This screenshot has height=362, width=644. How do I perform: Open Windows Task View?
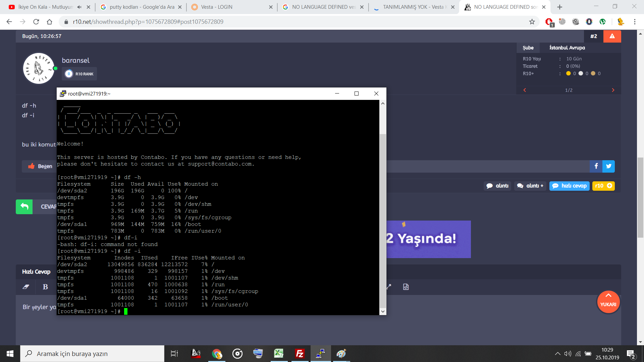(x=174, y=354)
